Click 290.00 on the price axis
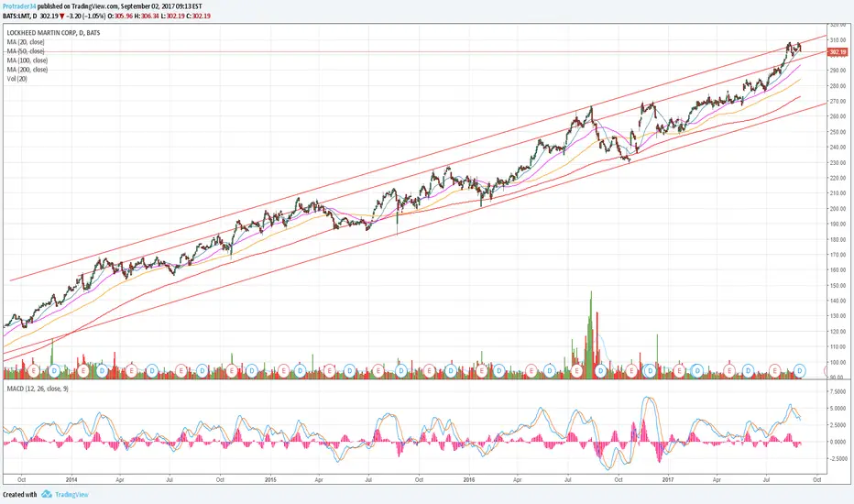Viewport: 854px width, 504px height. tap(838, 71)
